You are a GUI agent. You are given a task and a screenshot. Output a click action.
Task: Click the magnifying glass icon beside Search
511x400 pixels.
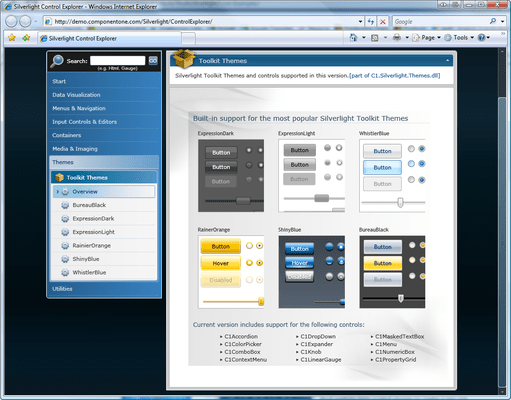coord(57,61)
